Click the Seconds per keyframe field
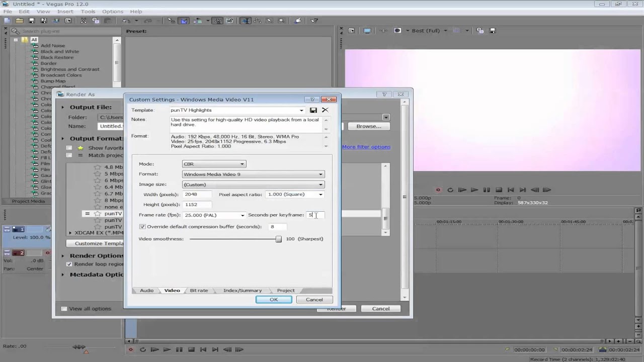 [x=315, y=215]
